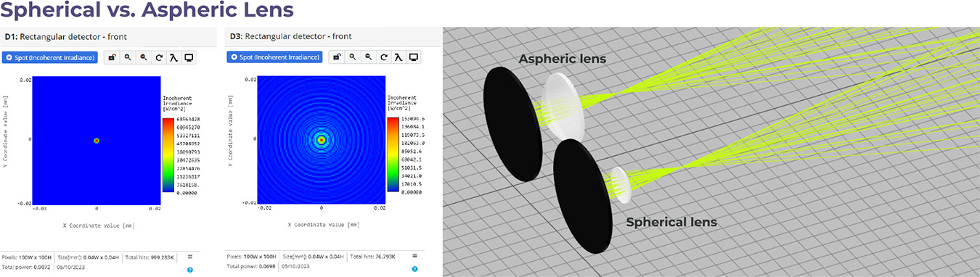Toggle the lock icon in D3 toolbar
This screenshot has height=277, width=980.
click(337, 57)
